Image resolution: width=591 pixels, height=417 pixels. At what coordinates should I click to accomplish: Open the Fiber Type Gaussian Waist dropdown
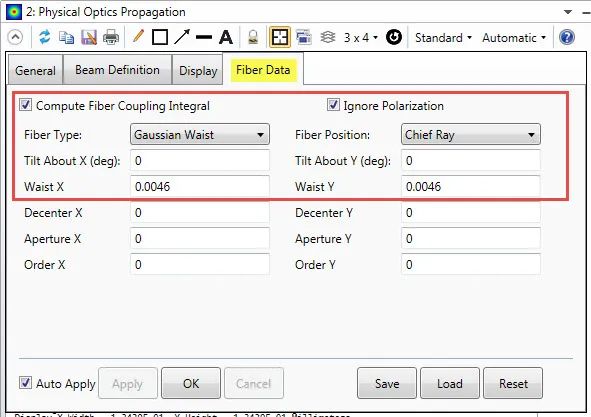pos(200,134)
